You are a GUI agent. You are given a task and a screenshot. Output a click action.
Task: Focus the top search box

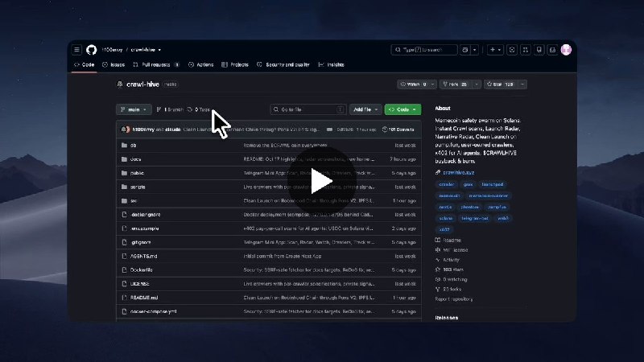[x=424, y=50]
